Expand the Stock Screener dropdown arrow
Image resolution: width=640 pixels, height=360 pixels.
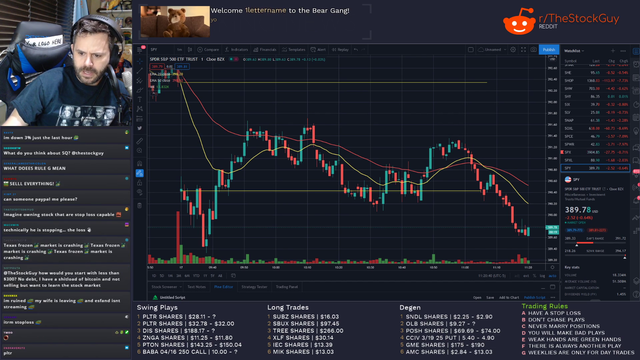pos(180,287)
